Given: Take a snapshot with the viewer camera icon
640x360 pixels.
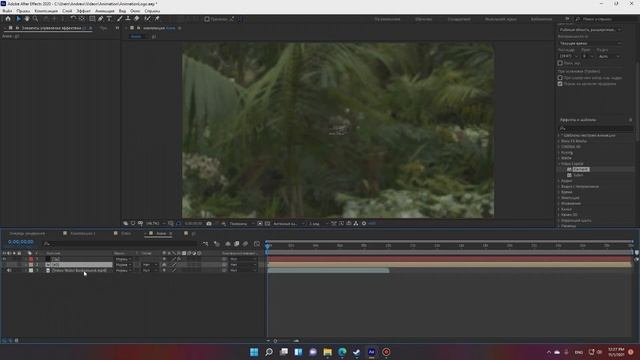Looking at the screenshot, I should click(x=209, y=224).
